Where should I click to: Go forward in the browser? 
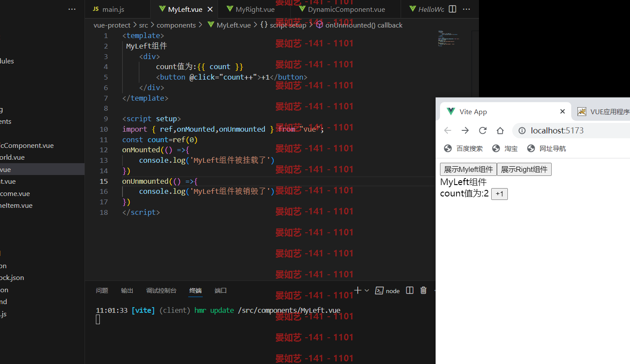point(465,130)
